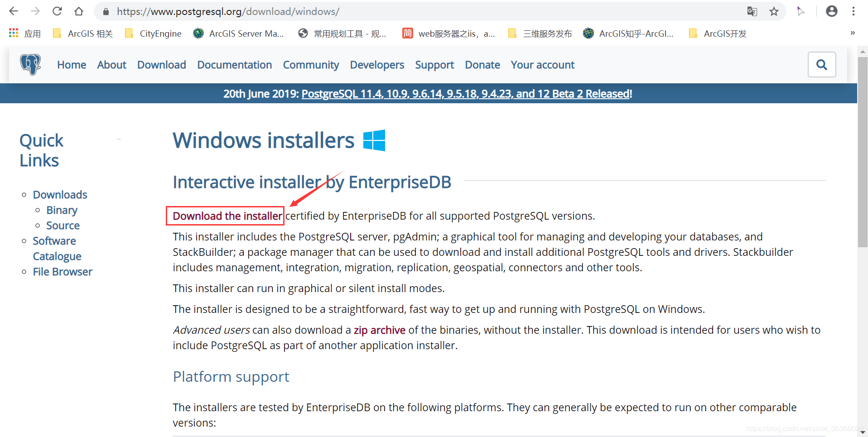Click the Download the installer link
The width and height of the screenshot is (868, 437).
pos(227,216)
